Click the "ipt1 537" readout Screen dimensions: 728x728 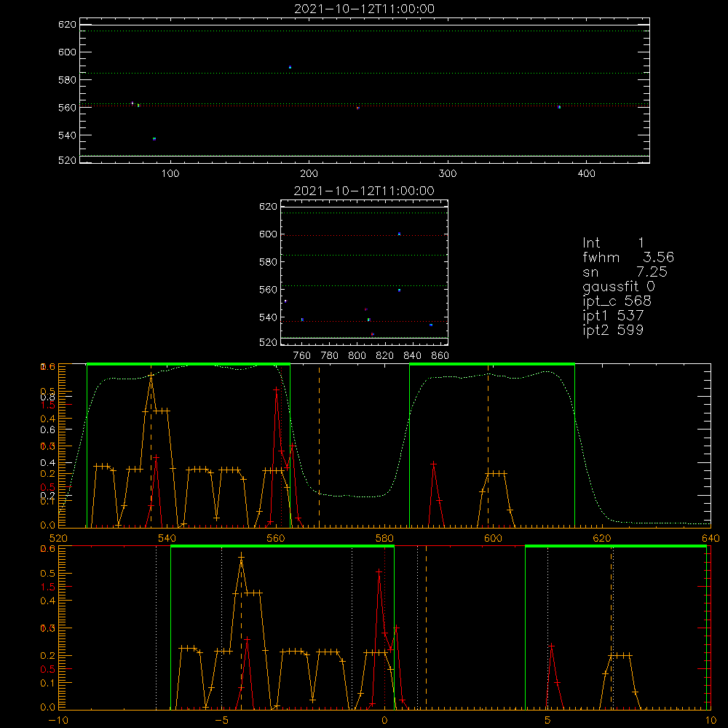coord(613,316)
